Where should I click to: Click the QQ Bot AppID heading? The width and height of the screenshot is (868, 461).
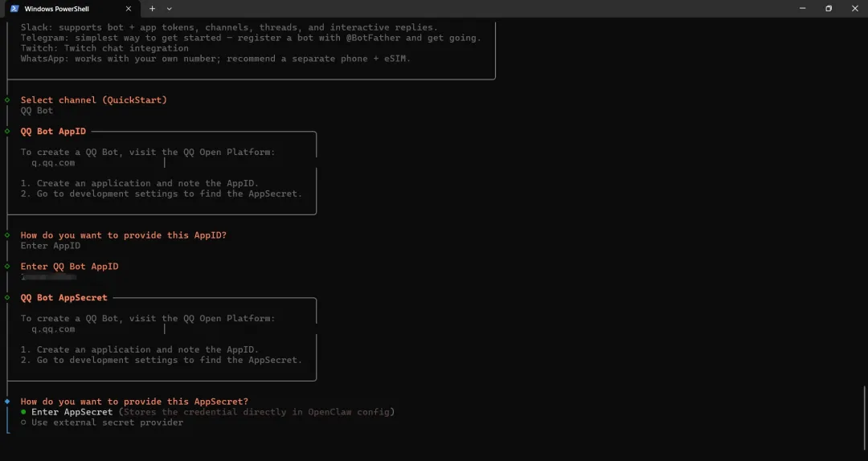click(x=53, y=131)
